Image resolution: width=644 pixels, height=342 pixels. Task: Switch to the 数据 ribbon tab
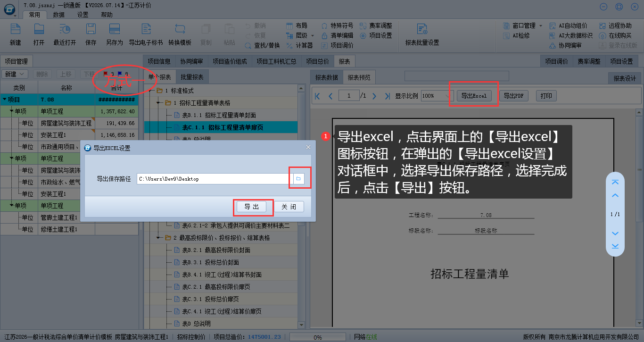58,15
